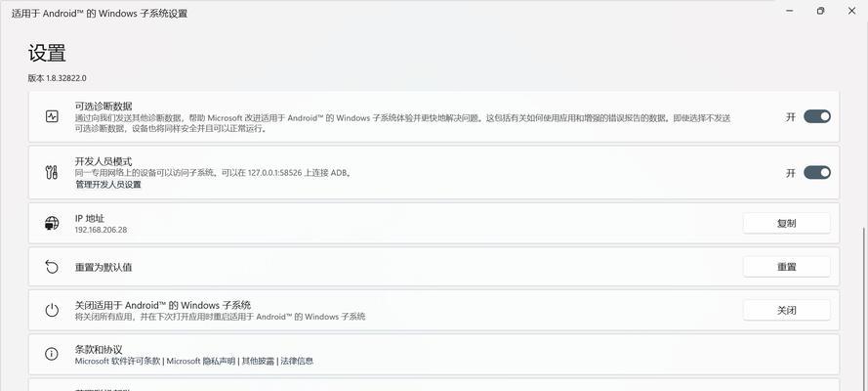The image size is (868, 391).
Task: Select the version text 版本 1.8.32822.0
Action: (x=57, y=78)
